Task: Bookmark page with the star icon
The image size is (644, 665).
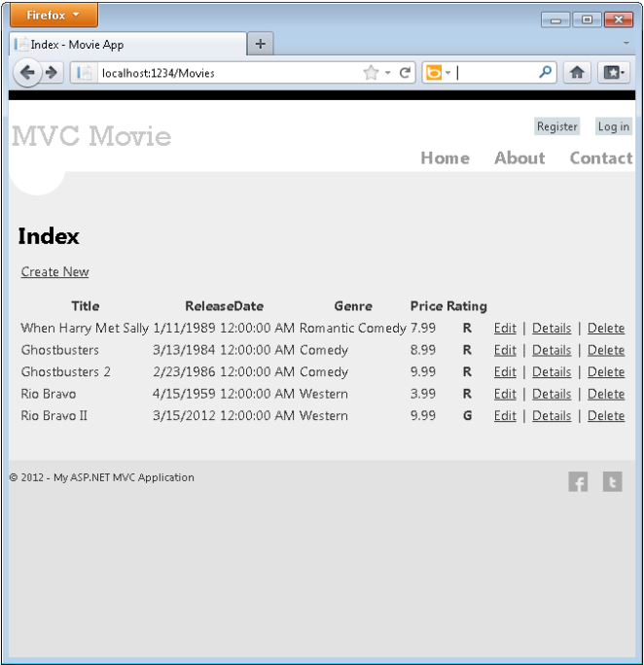Action: (x=370, y=73)
